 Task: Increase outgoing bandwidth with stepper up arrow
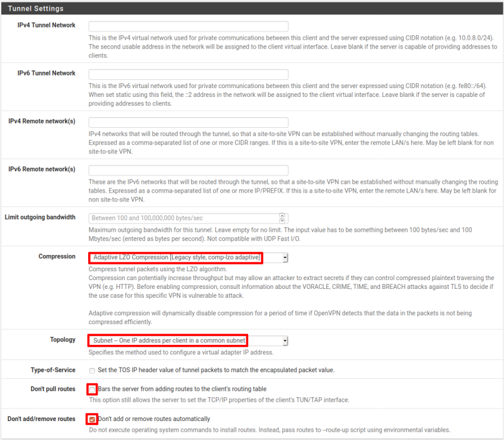(x=282, y=215)
